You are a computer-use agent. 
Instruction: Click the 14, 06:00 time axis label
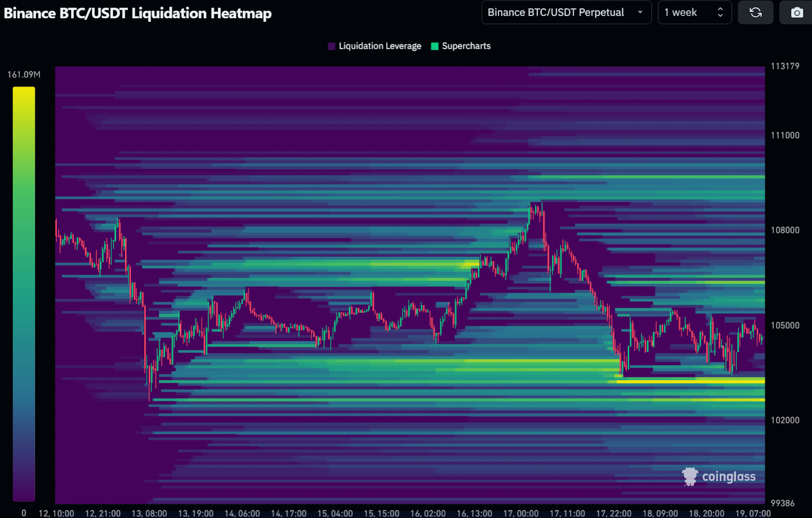point(242,513)
